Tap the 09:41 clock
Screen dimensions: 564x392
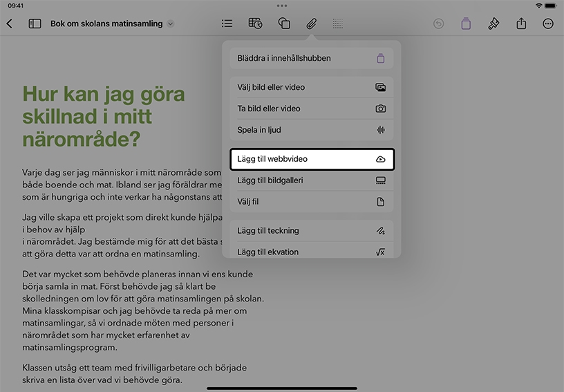point(15,6)
